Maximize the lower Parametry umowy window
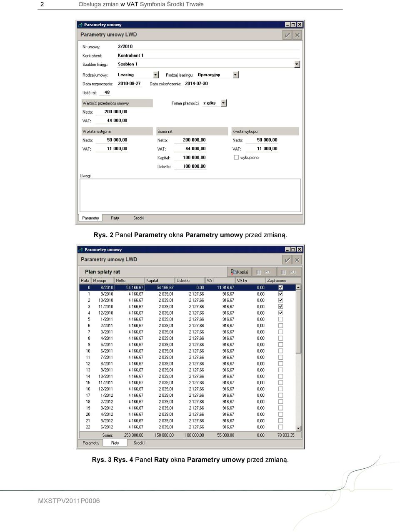Viewport: 400px width, 532px height. 293,249
